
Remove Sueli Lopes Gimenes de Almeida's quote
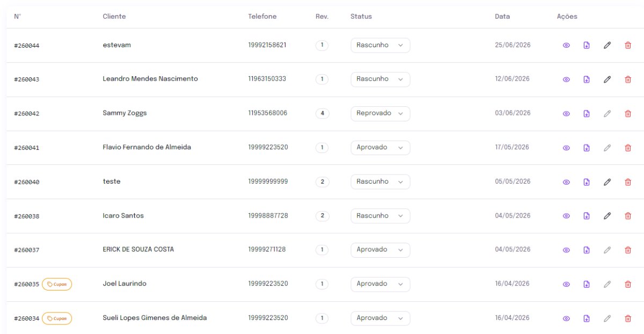pos(627,318)
